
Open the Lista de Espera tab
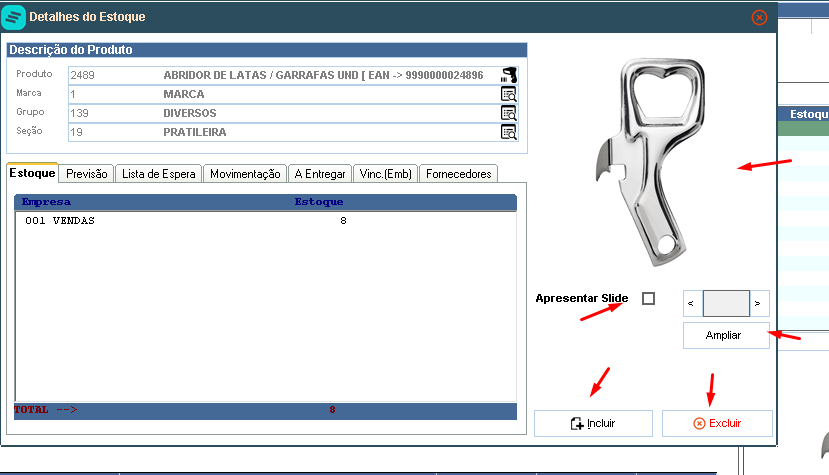tap(159, 174)
